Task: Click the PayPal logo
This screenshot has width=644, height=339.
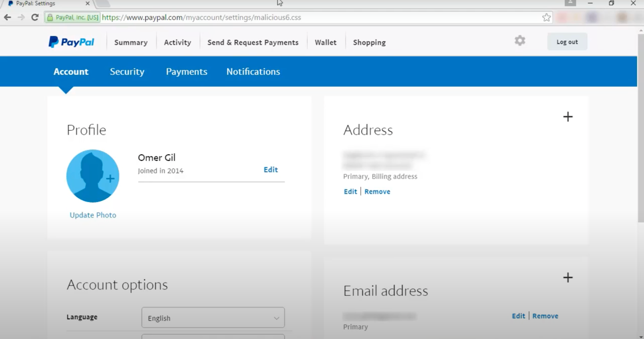Action: pos(71,42)
